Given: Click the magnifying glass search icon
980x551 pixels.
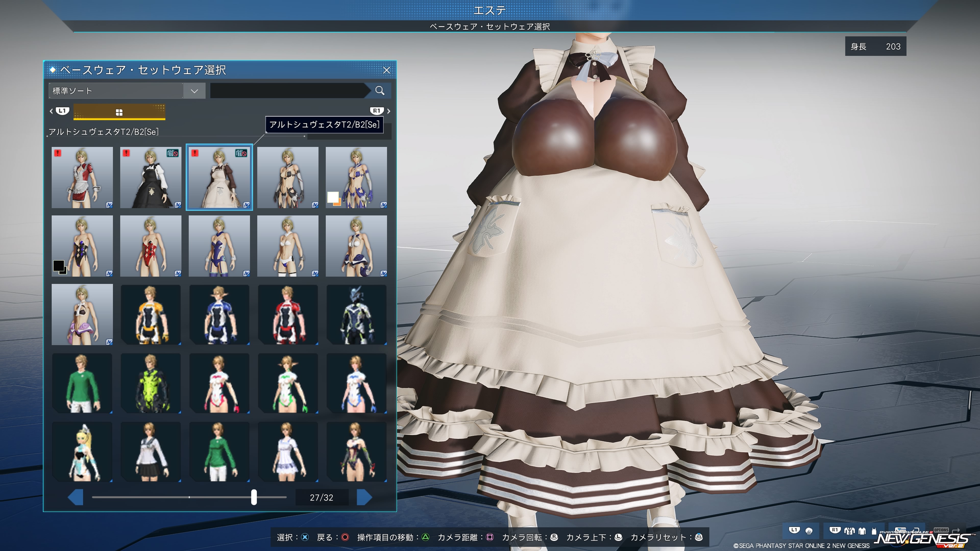Looking at the screenshot, I should 379,91.
